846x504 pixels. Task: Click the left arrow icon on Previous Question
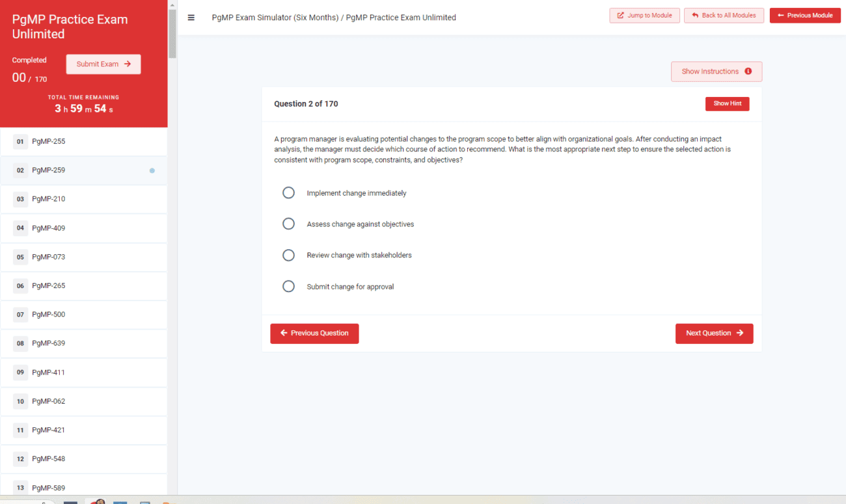point(284,333)
